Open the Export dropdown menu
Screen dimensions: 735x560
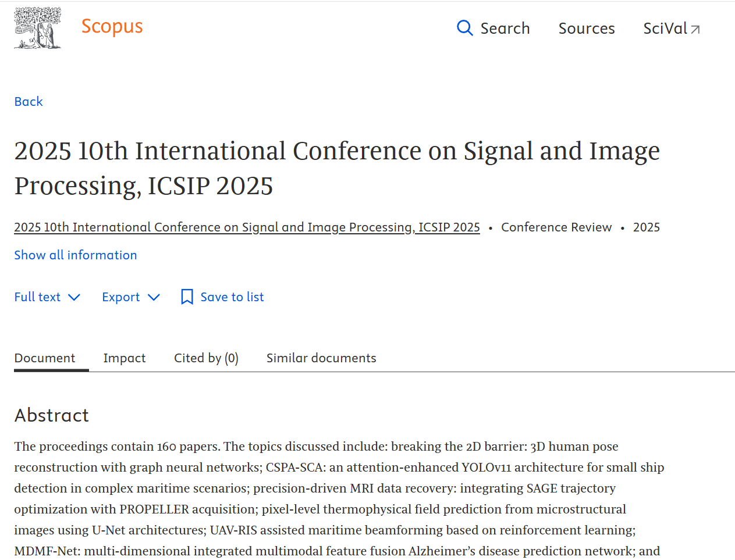(x=121, y=297)
